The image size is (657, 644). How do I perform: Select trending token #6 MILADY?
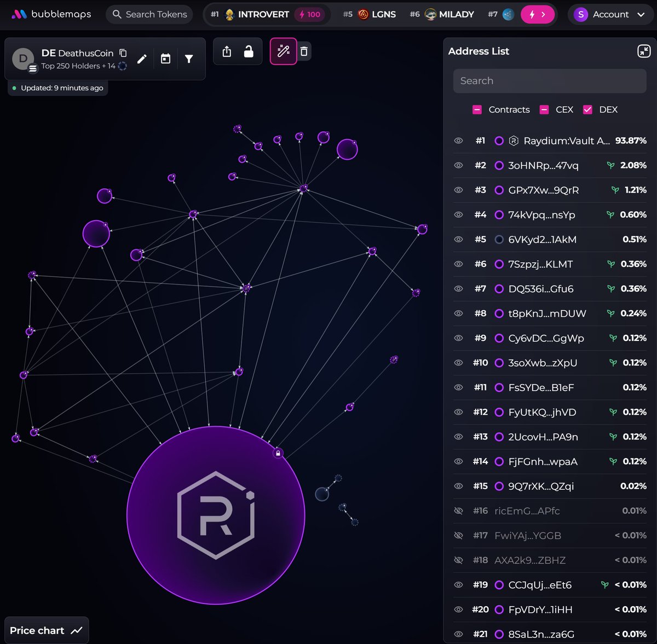coord(442,14)
